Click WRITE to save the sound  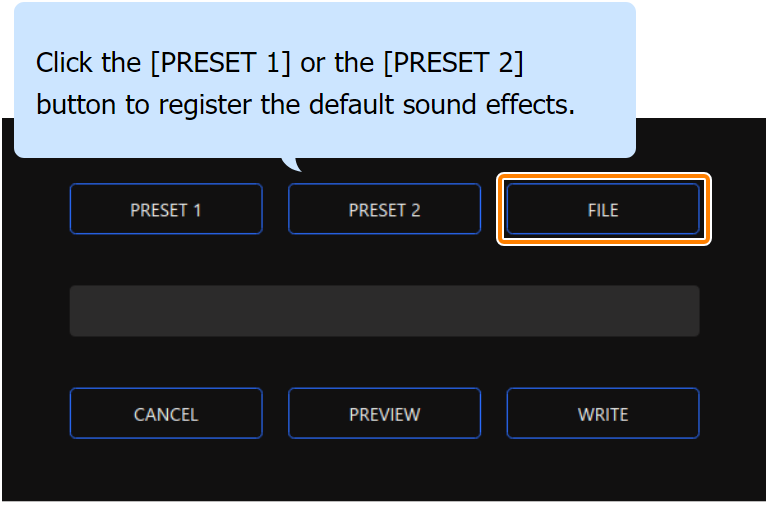tap(602, 414)
